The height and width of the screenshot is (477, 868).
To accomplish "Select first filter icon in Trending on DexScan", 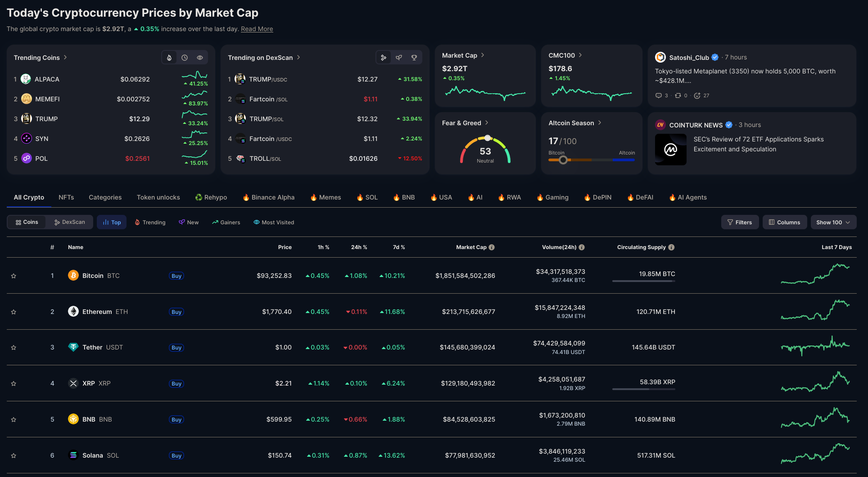I will click(384, 58).
